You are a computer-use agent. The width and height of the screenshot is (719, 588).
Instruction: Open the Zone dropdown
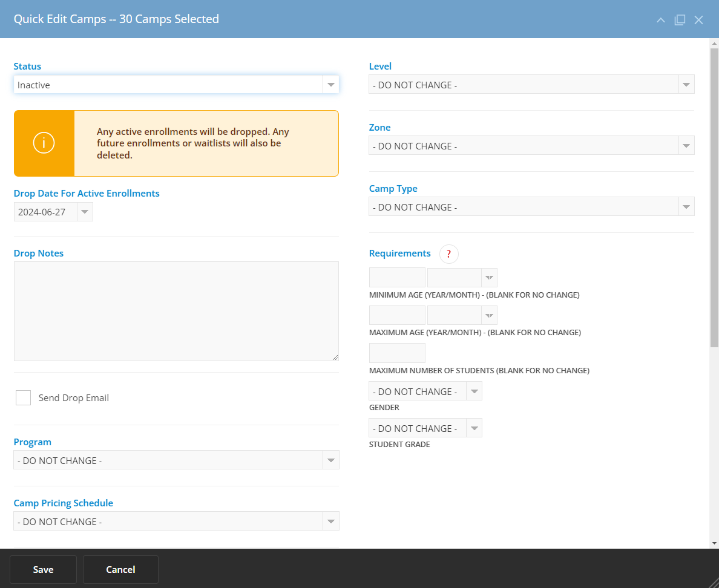[x=531, y=145]
